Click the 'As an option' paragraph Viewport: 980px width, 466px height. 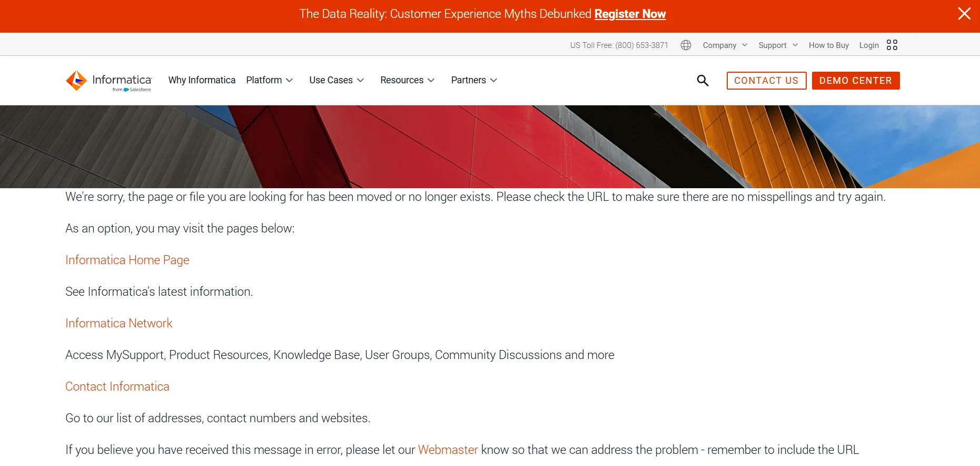pos(180,228)
